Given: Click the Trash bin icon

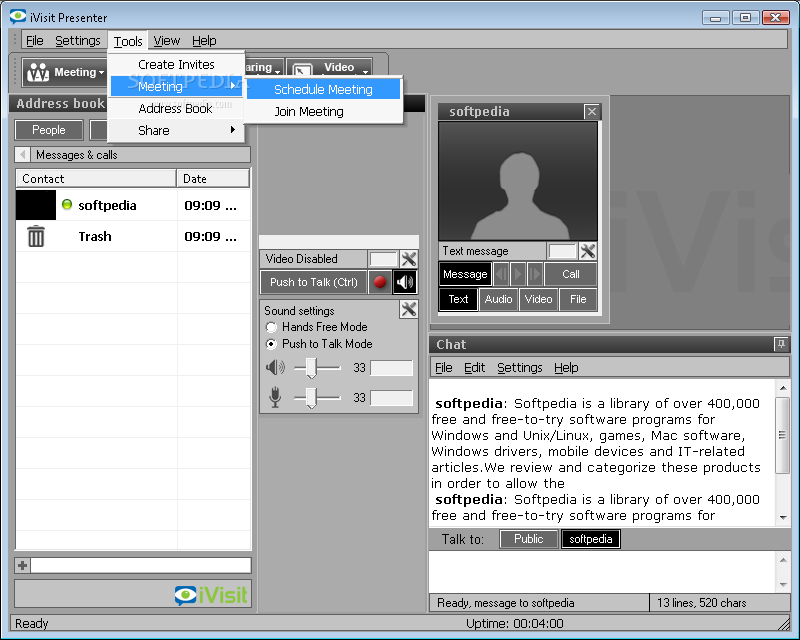Looking at the screenshot, I should [36, 236].
